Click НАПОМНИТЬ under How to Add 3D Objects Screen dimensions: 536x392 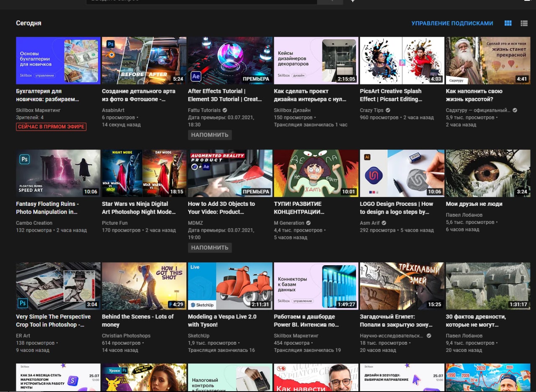[x=210, y=248]
